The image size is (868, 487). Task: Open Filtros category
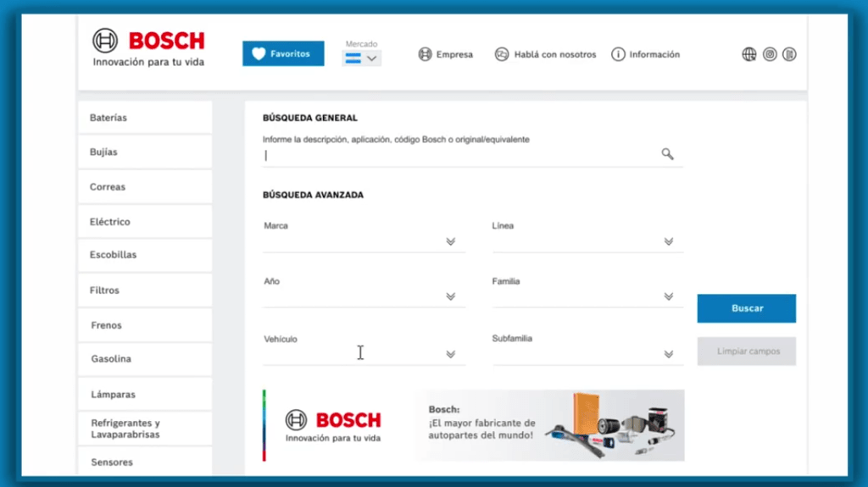pyautogui.click(x=145, y=290)
